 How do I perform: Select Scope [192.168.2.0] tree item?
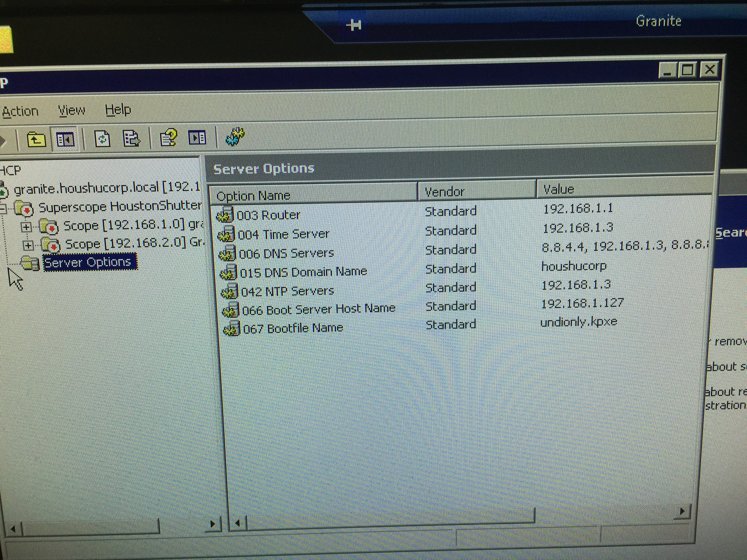pyautogui.click(x=135, y=243)
